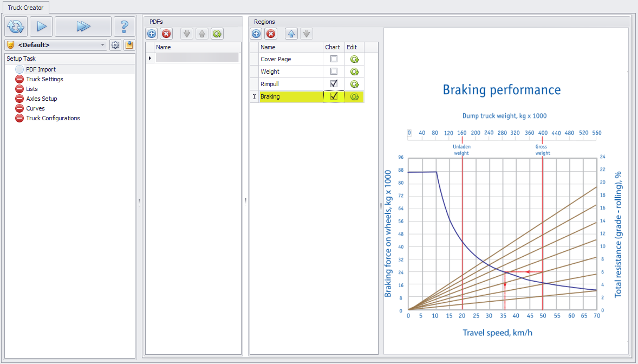Open help with the question mark button
The width and height of the screenshot is (638, 364).
pos(124,26)
